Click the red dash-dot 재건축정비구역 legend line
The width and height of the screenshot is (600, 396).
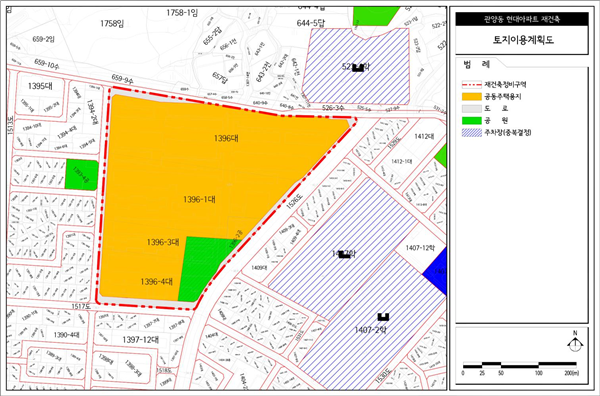click(x=471, y=85)
